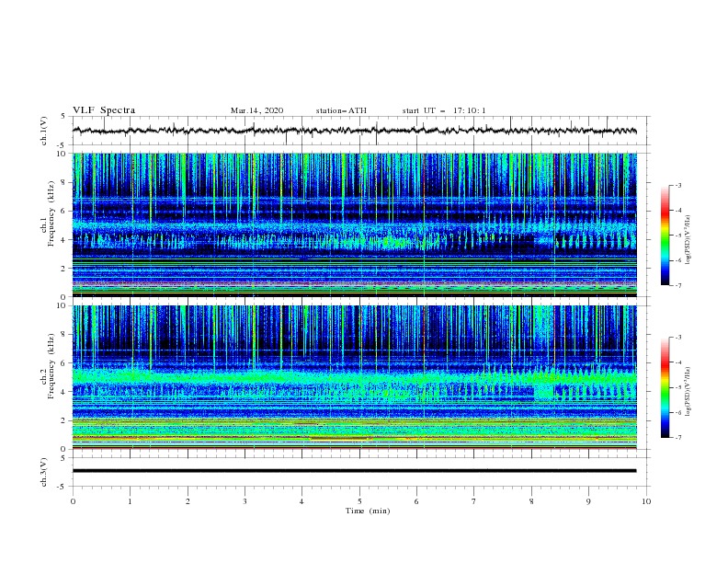Viewport: 728px width, 563px height.
Task: Click the log(PSD) label beside ch.1 color bar
Action: click(x=688, y=240)
